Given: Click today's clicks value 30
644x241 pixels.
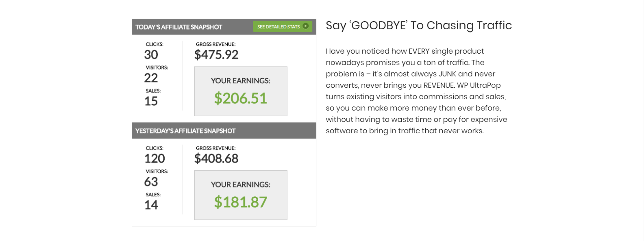Looking at the screenshot, I should coord(151,54).
